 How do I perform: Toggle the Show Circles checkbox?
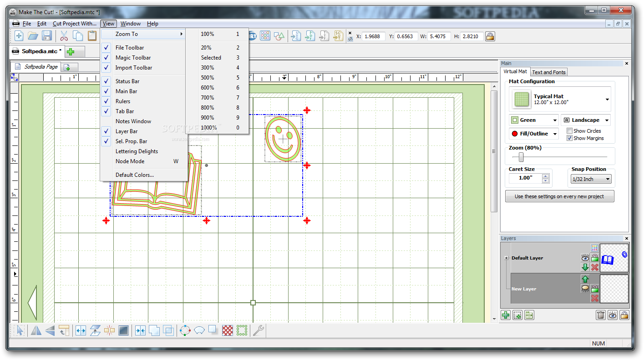(x=569, y=131)
